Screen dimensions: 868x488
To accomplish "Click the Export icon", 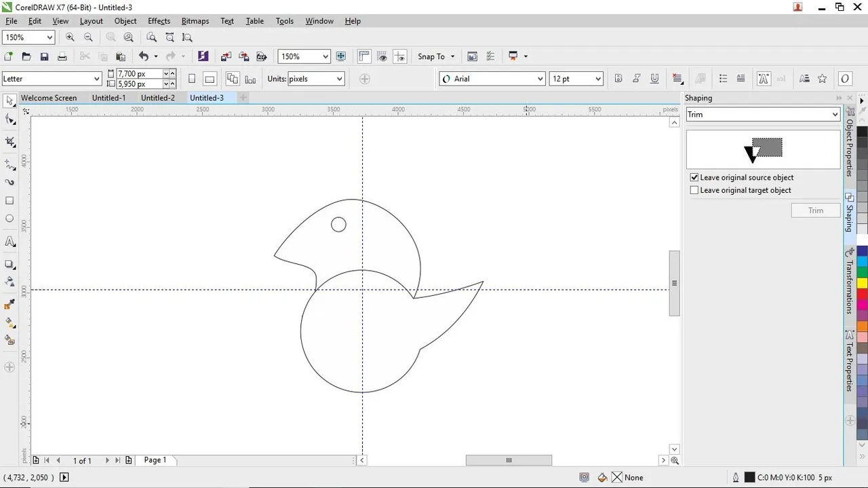I will pyautogui.click(x=243, y=56).
